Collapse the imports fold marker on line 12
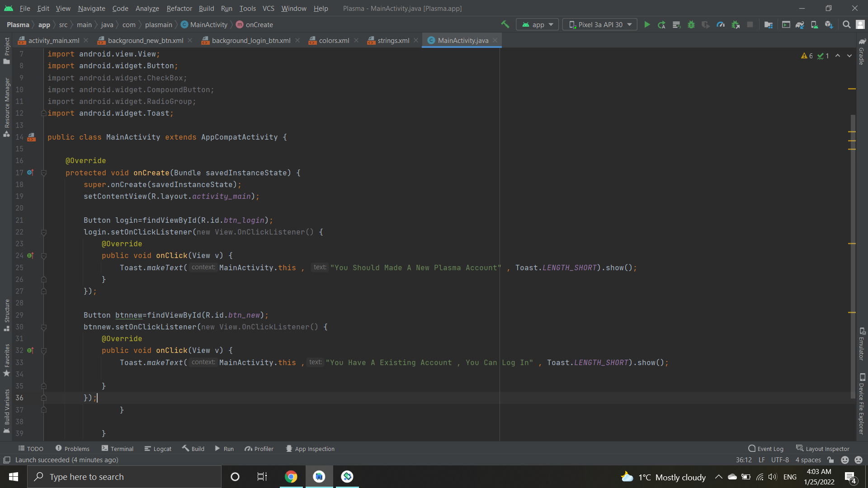The image size is (868, 488). click(44, 113)
